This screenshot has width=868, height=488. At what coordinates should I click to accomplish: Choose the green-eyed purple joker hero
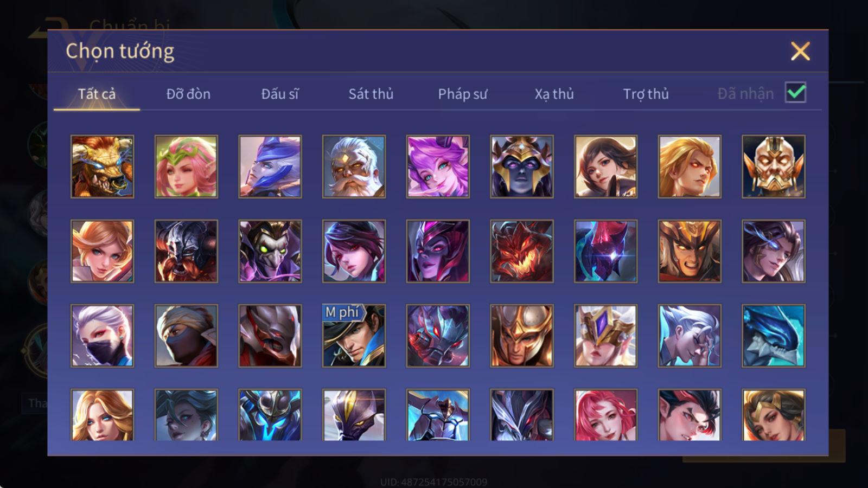tap(270, 251)
